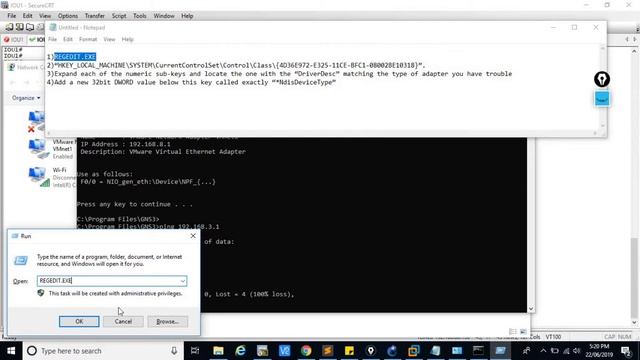Open Sublime Text from the taskbar
640x360 pixels.
point(327,351)
